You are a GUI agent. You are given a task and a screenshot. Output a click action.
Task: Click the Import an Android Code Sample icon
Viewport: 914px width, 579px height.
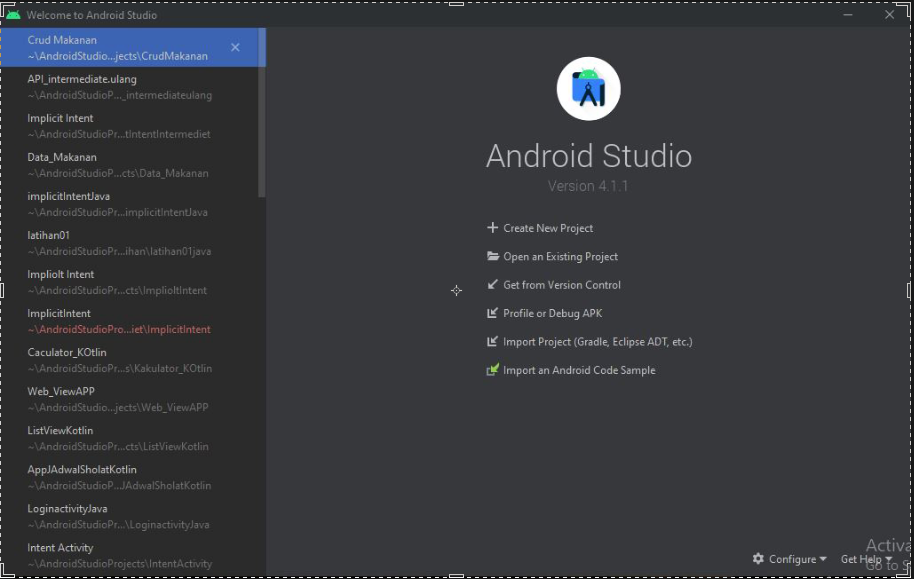491,370
